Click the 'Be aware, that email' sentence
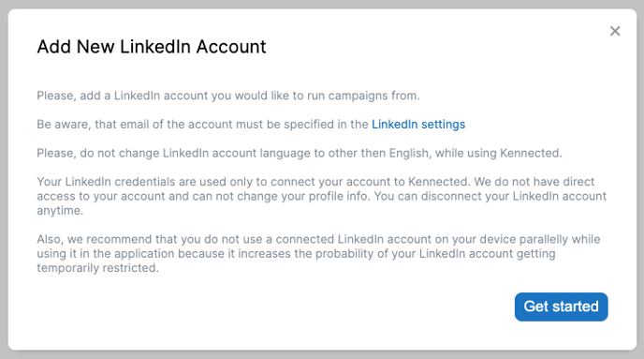The image size is (644, 359). click(x=251, y=124)
